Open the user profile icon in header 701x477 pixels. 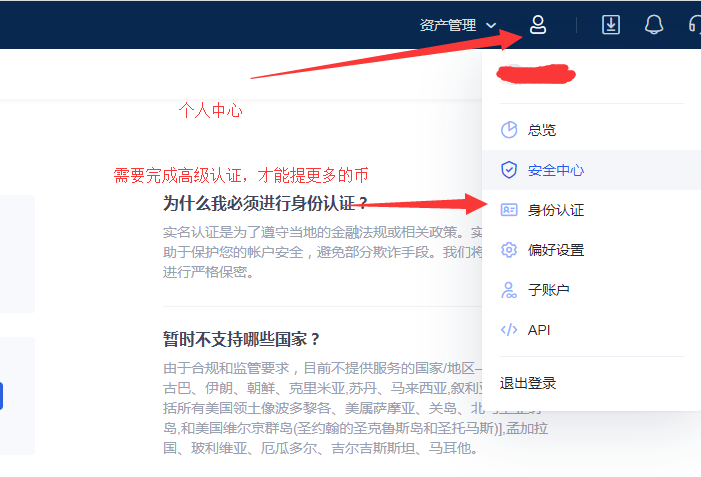point(538,25)
